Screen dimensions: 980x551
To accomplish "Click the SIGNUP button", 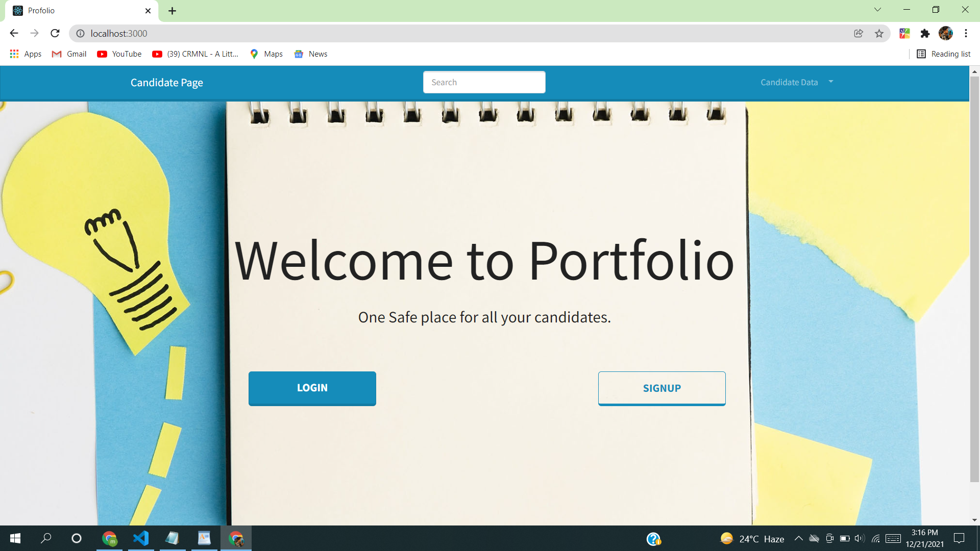I will coord(661,388).
